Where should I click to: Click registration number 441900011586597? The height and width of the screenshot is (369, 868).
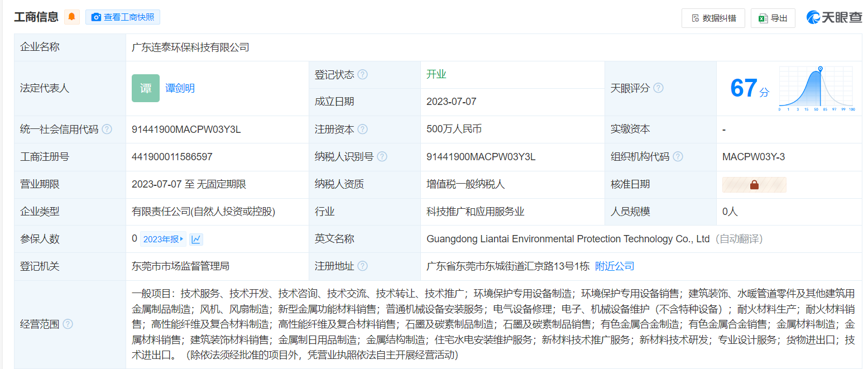coord(172,157)
